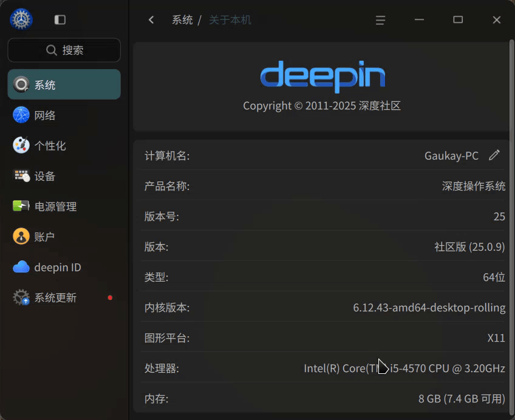This screenshot has height=420, width=515.
Task: Click version number value 25
Action: [x=499, y=216]
